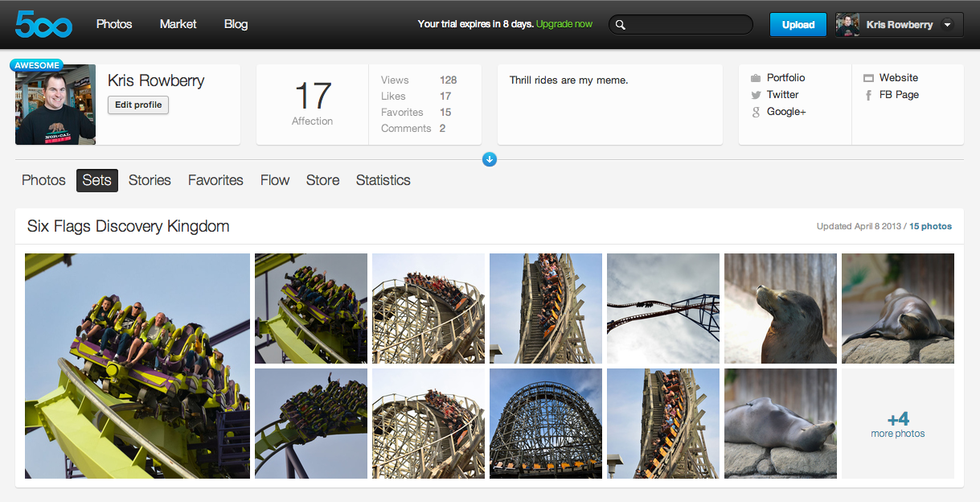Click the Edit profile button

point(138,105)
